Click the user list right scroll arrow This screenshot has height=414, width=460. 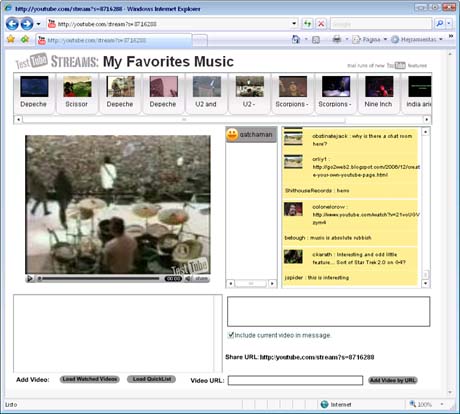coord(272,283)
